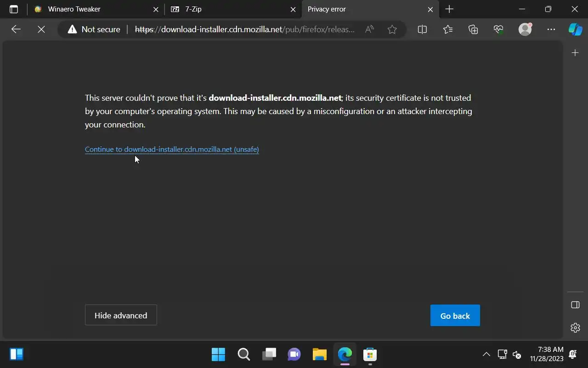Open the clock and date panel
Image resolution: width=588 pixels, height=368 pixels.
pyautogui.click(x=547, y=354)
